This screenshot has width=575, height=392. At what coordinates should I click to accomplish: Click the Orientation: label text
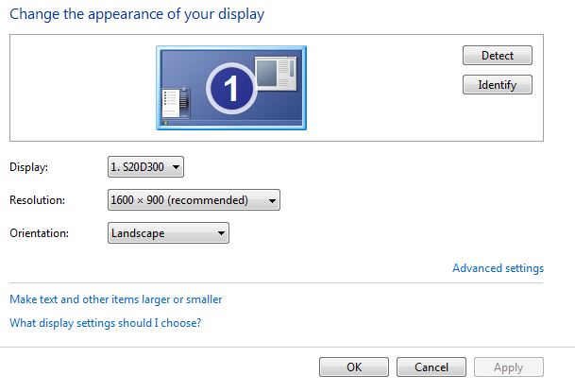40,233
